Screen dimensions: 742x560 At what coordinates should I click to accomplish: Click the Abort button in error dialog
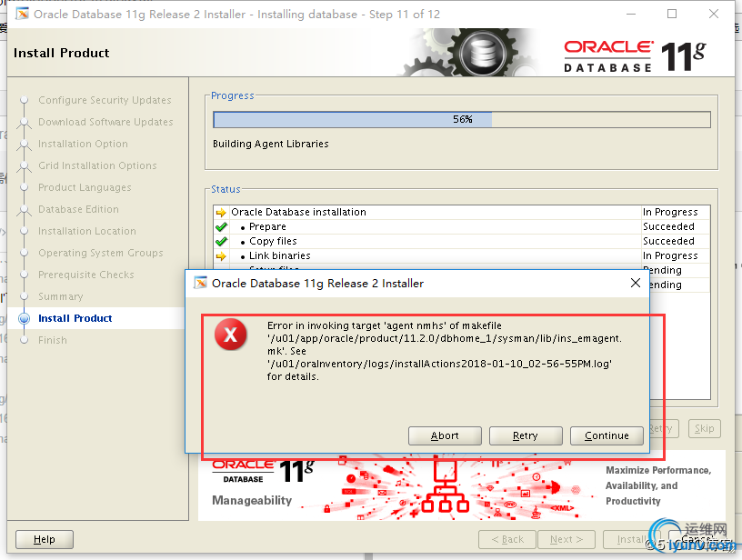click(445, 435)
